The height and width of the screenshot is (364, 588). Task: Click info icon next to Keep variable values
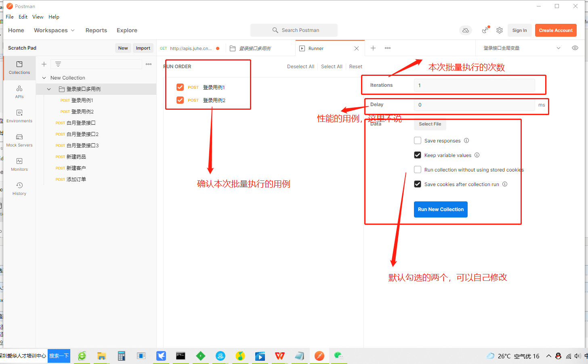click(x=477, y=155)
